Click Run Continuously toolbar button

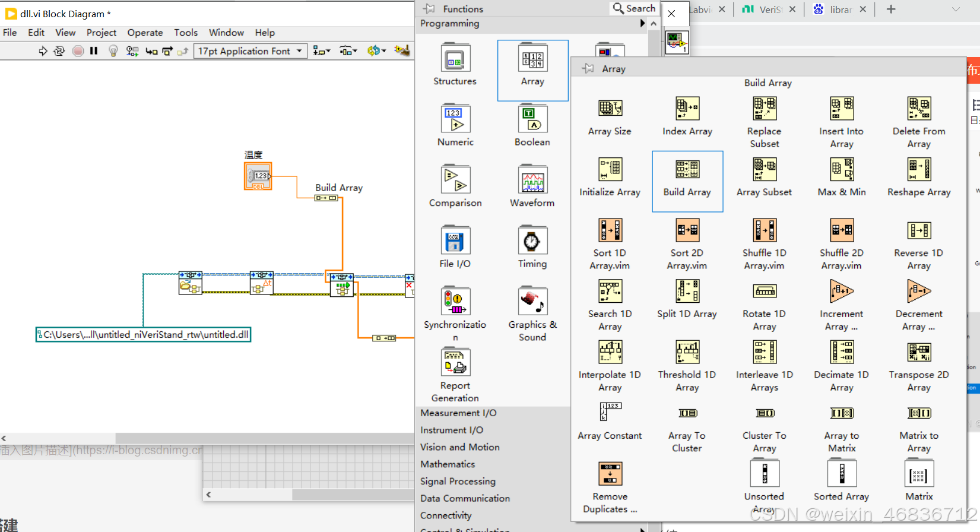pos(59,51)
